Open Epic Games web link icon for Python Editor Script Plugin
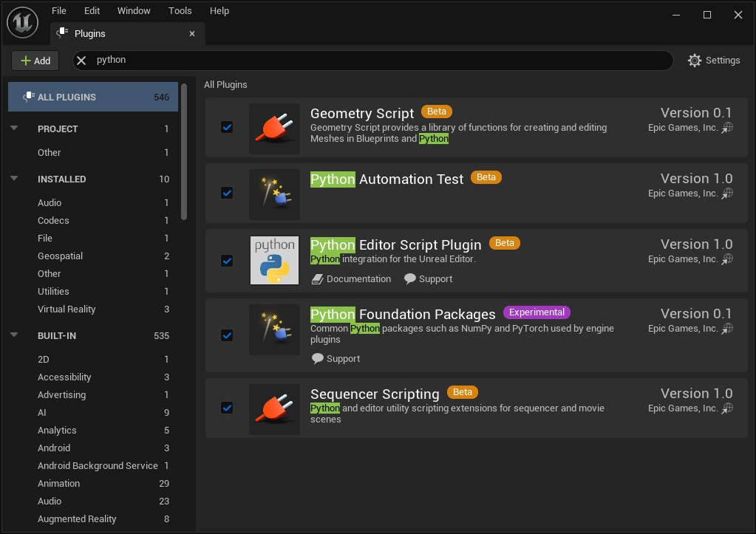 coord(727,259)
